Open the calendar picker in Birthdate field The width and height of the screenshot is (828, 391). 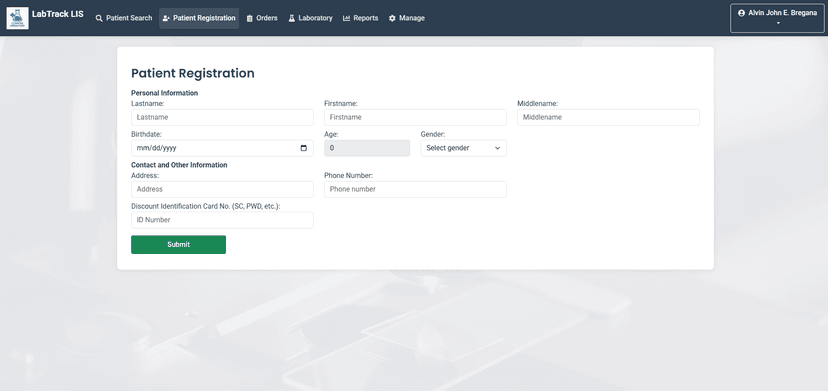pos(303,148)
